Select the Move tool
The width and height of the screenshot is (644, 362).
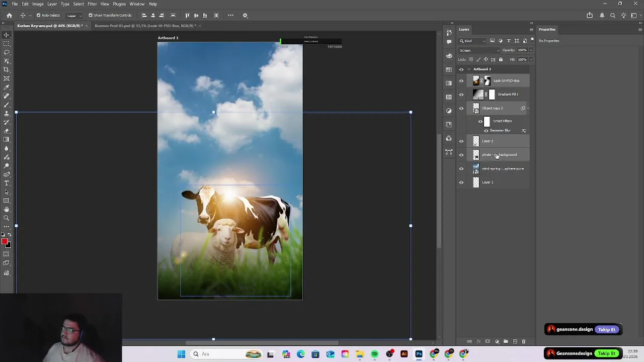7,35
